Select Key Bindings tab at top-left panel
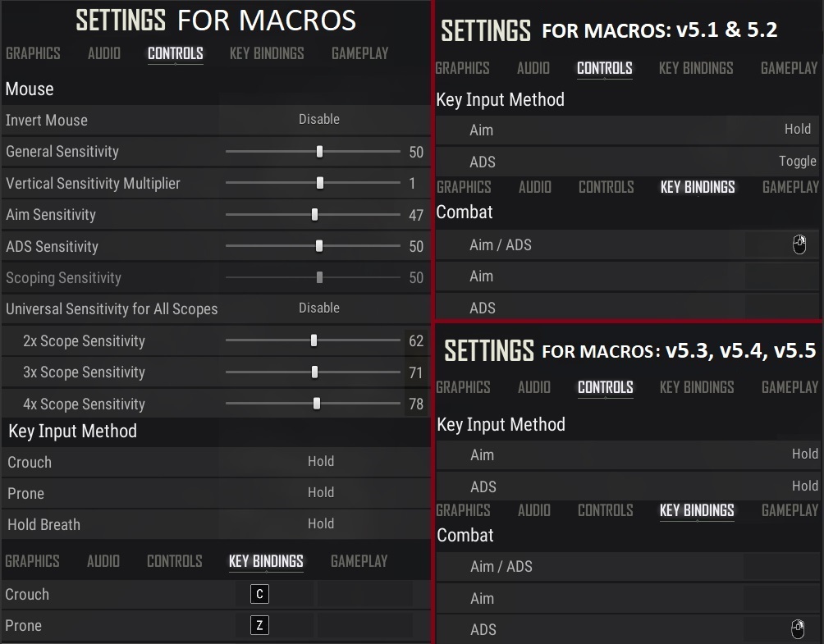824x644 pixels. [267, 53]
